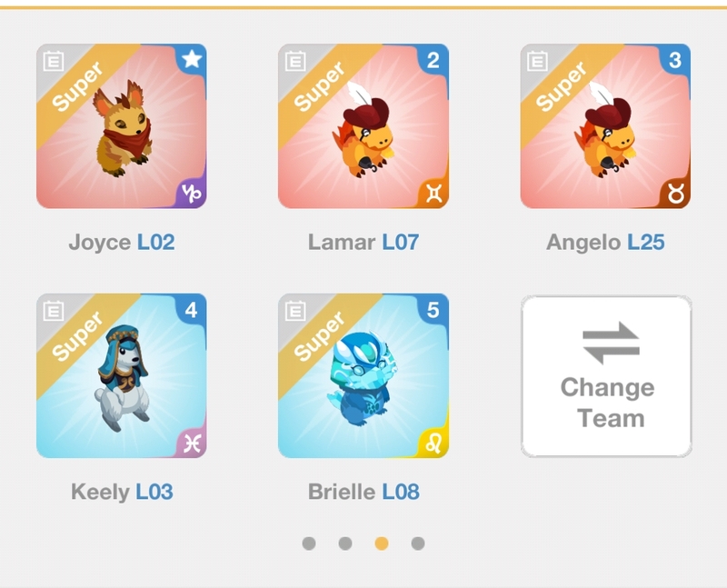The height and width of the screenshot is (588, 727).
Task: Tap the Brielle L08 name label
Action: [x=363, y=492]
